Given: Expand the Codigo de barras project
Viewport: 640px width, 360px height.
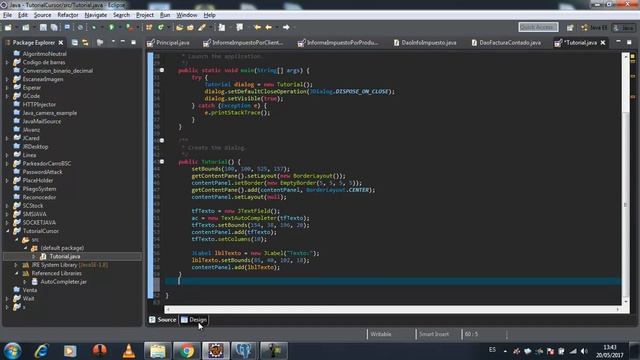Looking at the screenshot, I should pos(7,62).
